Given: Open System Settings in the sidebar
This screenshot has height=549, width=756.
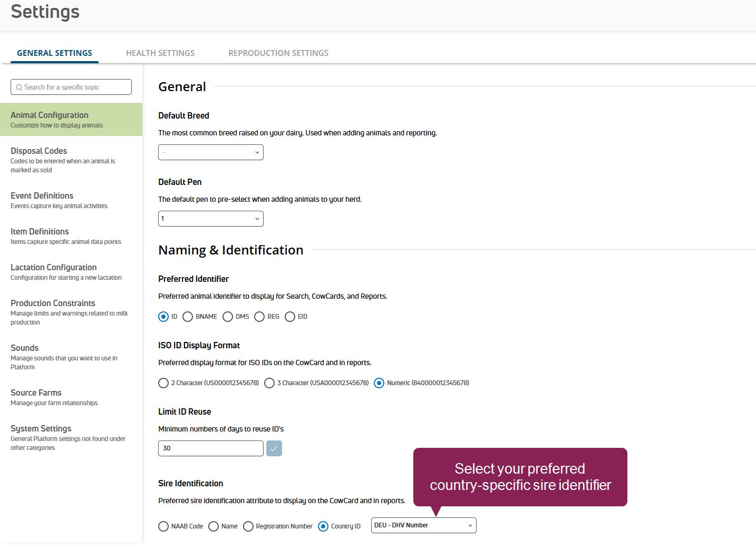Looking at the screenshot, I should pos(41,429).
